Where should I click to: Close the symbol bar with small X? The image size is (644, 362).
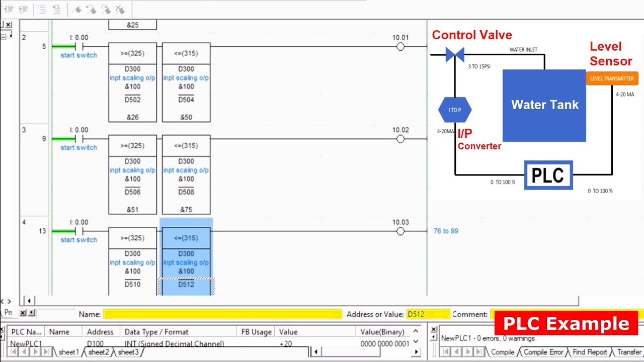[23, 313]
